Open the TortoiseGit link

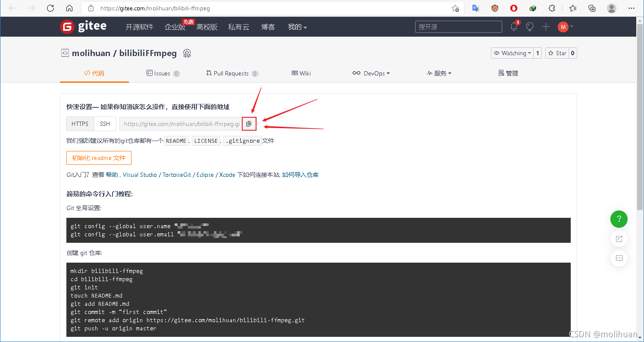point(177,175)
